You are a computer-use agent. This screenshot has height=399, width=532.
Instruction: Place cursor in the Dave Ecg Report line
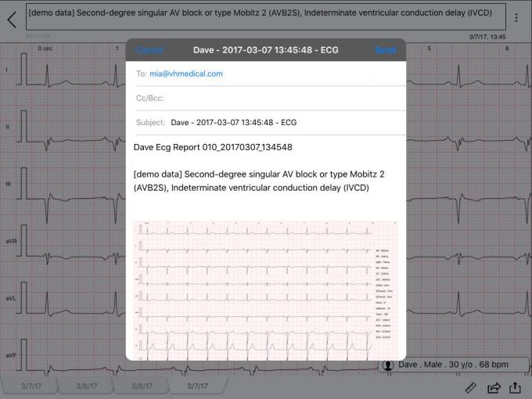click(x=213, y=147)
